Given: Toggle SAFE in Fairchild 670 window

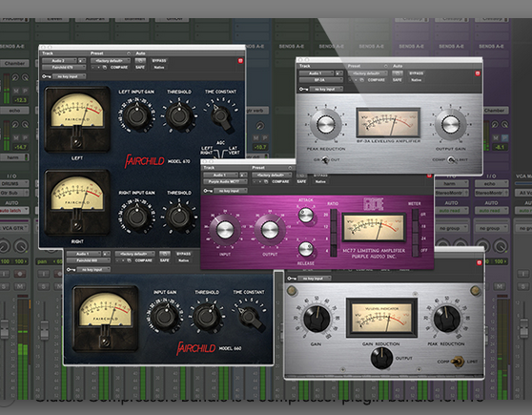Looking at the screenshot, I should [x=140, y=67].
